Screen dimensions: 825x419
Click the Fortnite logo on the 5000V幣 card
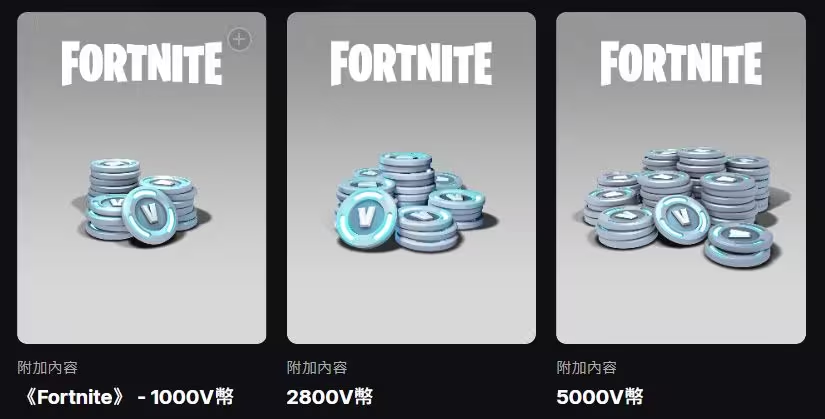[x=681, y=63]
